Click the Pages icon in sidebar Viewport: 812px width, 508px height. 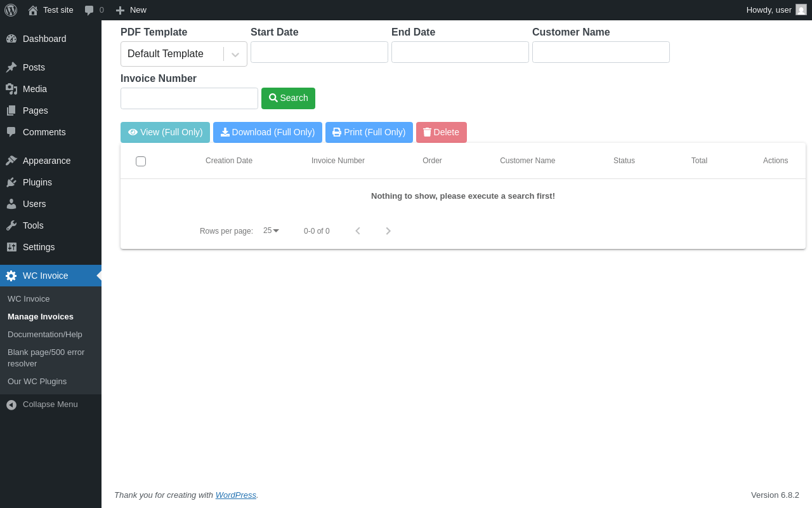coord(11,110)
